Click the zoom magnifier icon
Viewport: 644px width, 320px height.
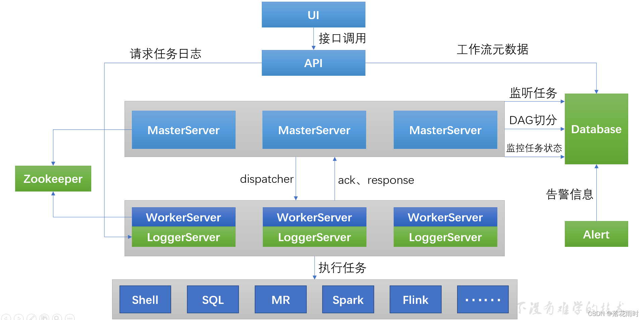coord(57,318)
